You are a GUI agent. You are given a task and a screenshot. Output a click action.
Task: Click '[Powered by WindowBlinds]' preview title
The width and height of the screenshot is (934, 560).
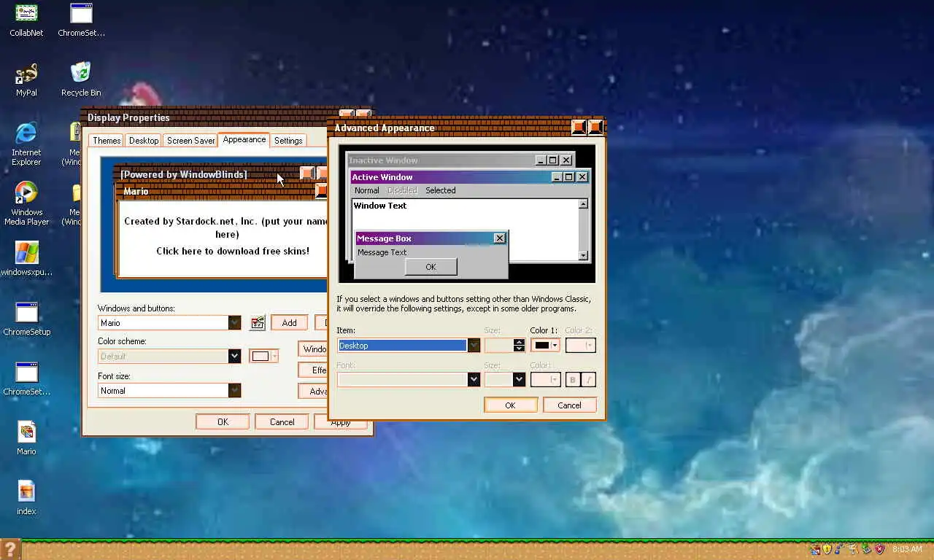[184, 174]
